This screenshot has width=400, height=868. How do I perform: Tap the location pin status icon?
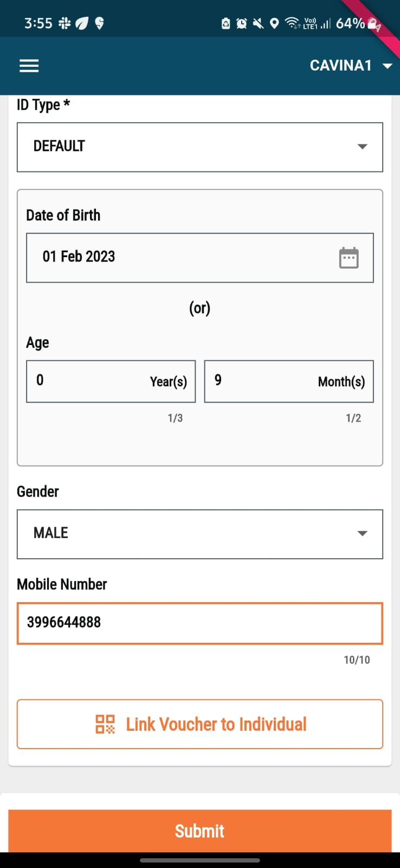[x=274, y=23]
